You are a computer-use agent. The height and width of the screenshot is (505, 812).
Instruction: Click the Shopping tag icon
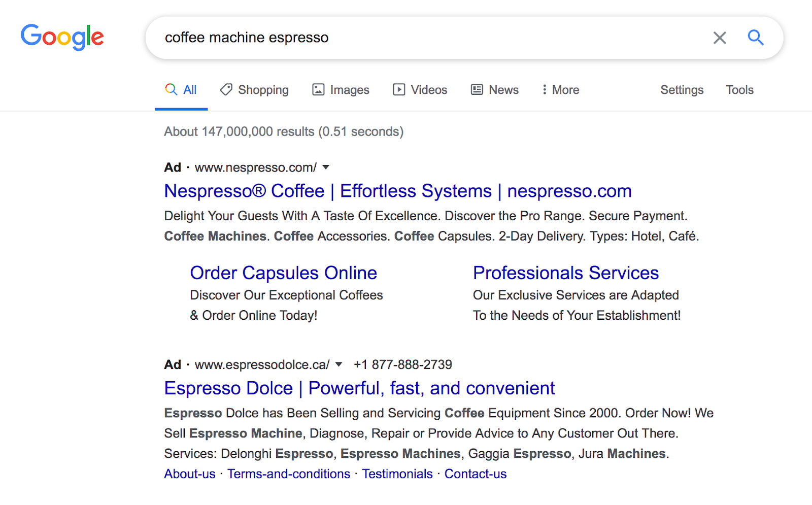226,89
